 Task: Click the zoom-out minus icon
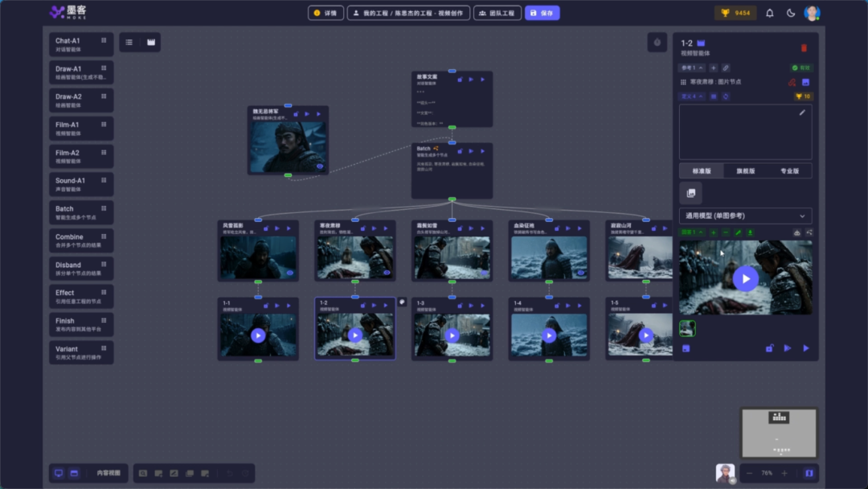point(750,473)
